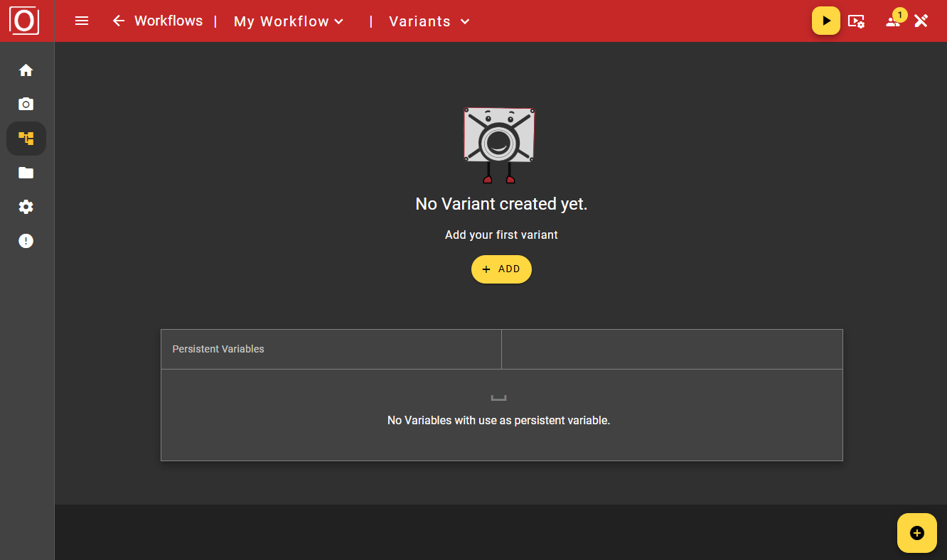Open the hamburger navigation menu
Screen dimensions: 947x560
(x=82, y=21)
